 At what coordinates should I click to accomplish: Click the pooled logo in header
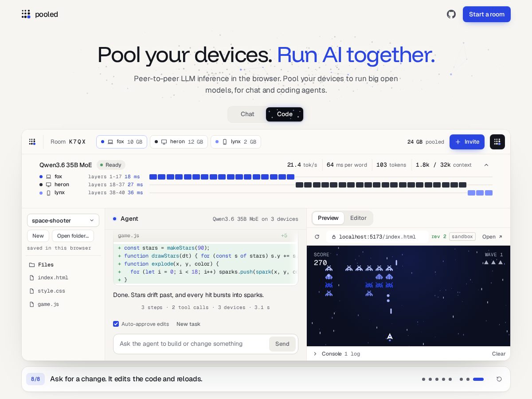39,14
